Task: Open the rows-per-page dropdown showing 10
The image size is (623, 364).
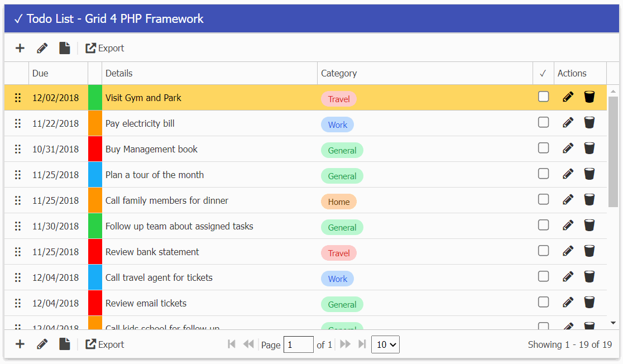Action: pos(385,344)
